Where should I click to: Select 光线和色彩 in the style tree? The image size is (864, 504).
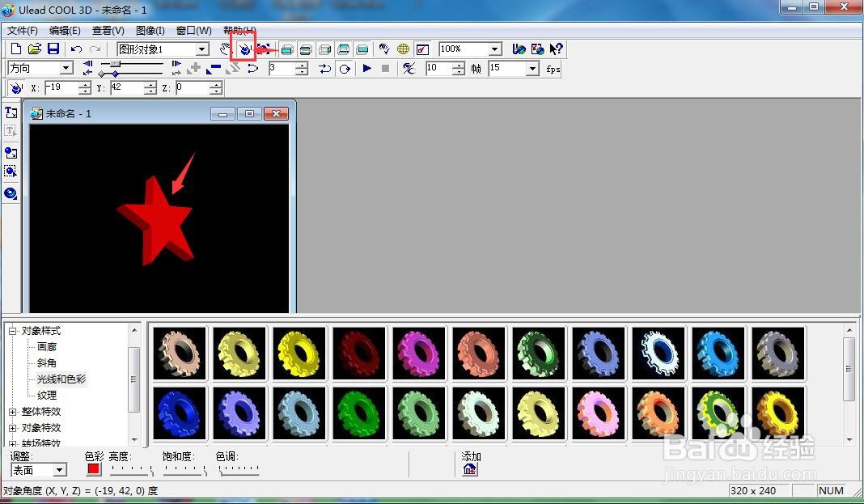coord(61,379)
